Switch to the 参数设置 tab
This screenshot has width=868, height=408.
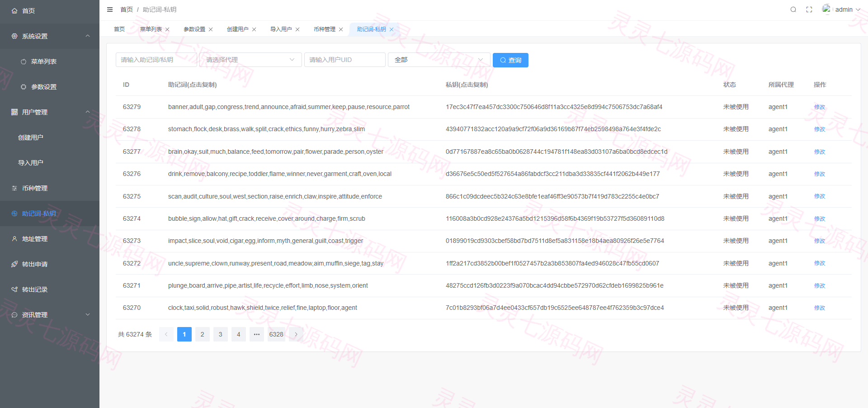pyautogui.click(x=194, y=29)
